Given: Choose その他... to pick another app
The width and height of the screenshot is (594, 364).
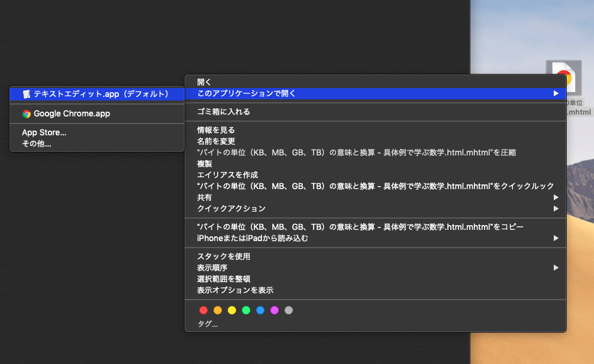Looking at the screenshot, I should coord(37,143).
